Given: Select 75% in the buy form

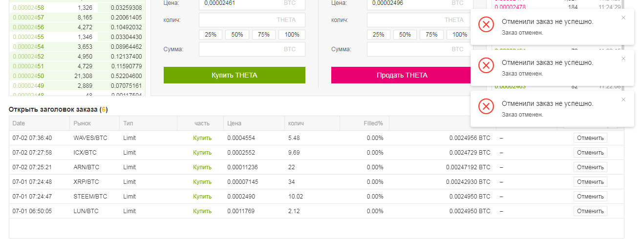Looking at the screenshot, I should (264, 35).
